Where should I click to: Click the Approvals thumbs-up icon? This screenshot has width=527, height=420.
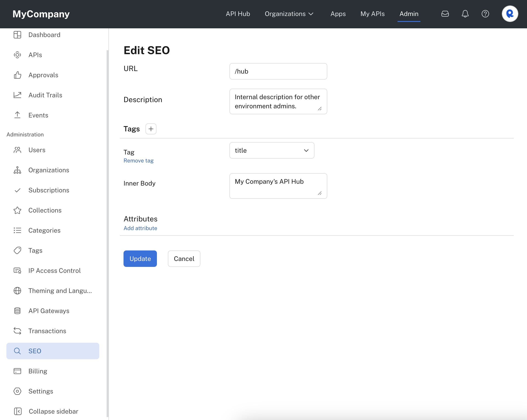click(17, 75)
